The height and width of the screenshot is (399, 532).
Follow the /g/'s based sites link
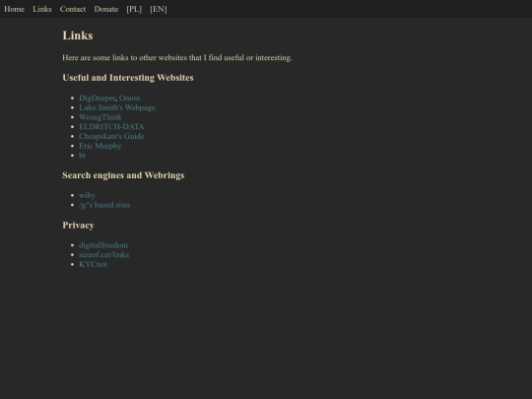tap(104, 205)
